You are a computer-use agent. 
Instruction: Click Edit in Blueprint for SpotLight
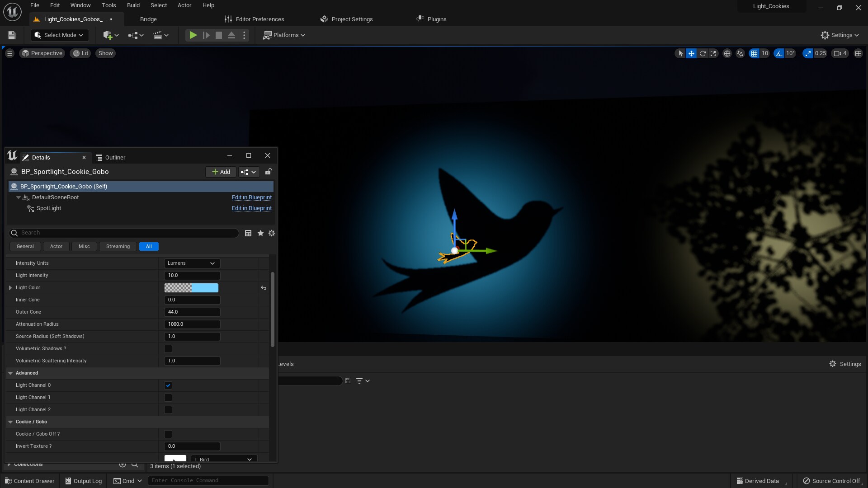click(x=251, y=208)
